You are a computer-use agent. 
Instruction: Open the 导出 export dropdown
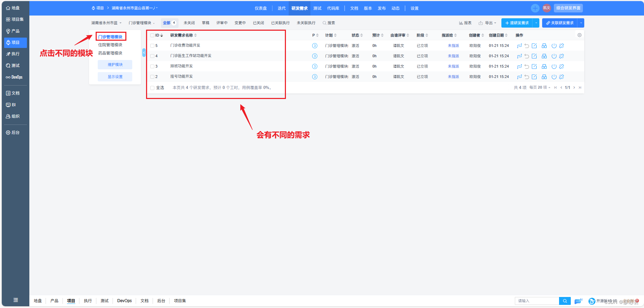pos(487,23)
